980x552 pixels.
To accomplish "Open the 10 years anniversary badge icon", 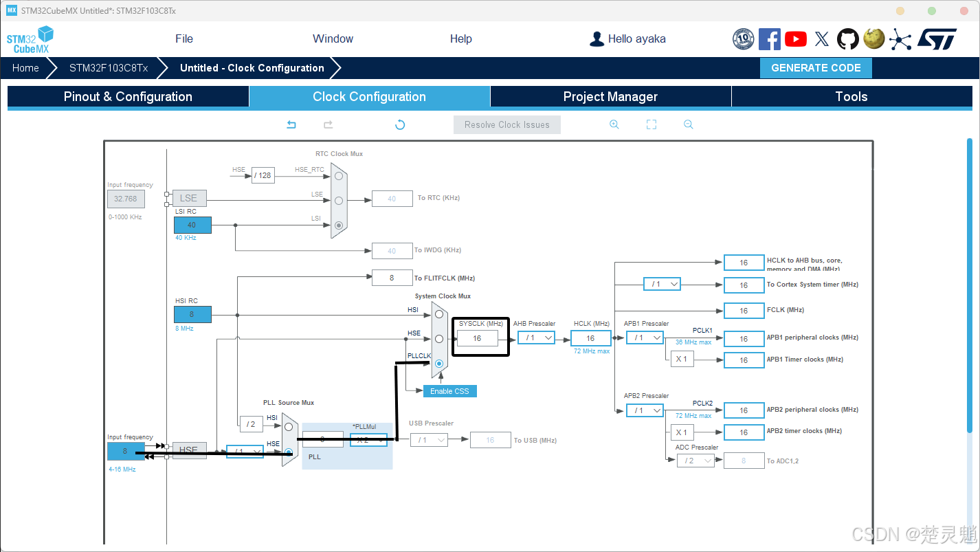I will [x=744, y=39].
